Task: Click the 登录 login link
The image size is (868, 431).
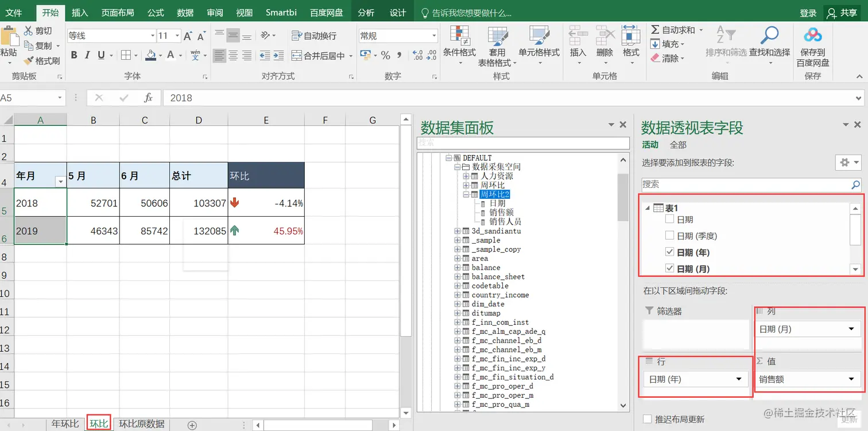Action: (x=808, y=11)
